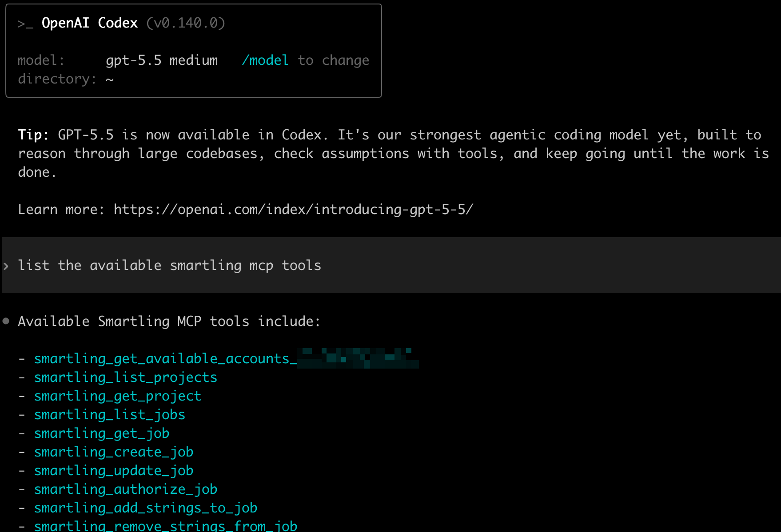Select smartling_update_job entry
Viewport: 781px width, 532px height.
coord(114,471)
